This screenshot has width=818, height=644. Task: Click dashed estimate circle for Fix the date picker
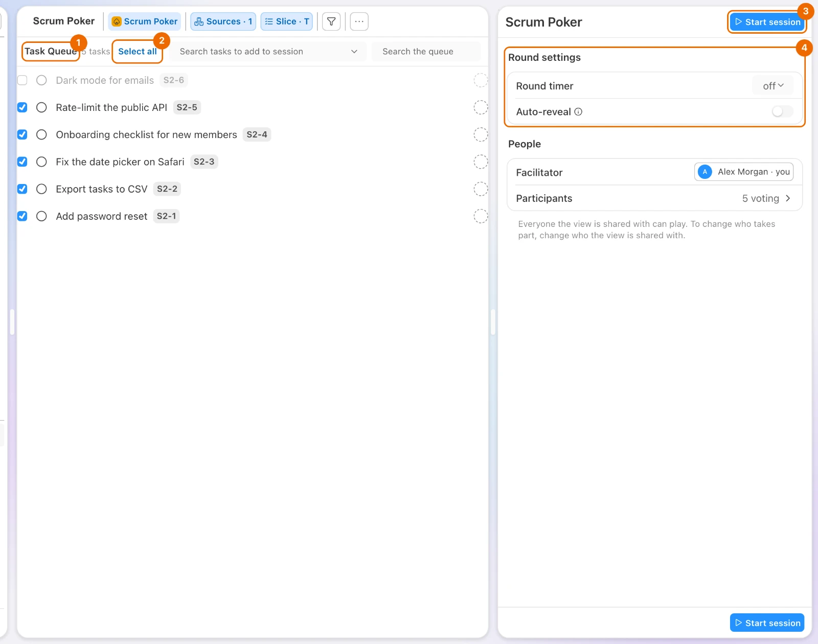point(481,162)
